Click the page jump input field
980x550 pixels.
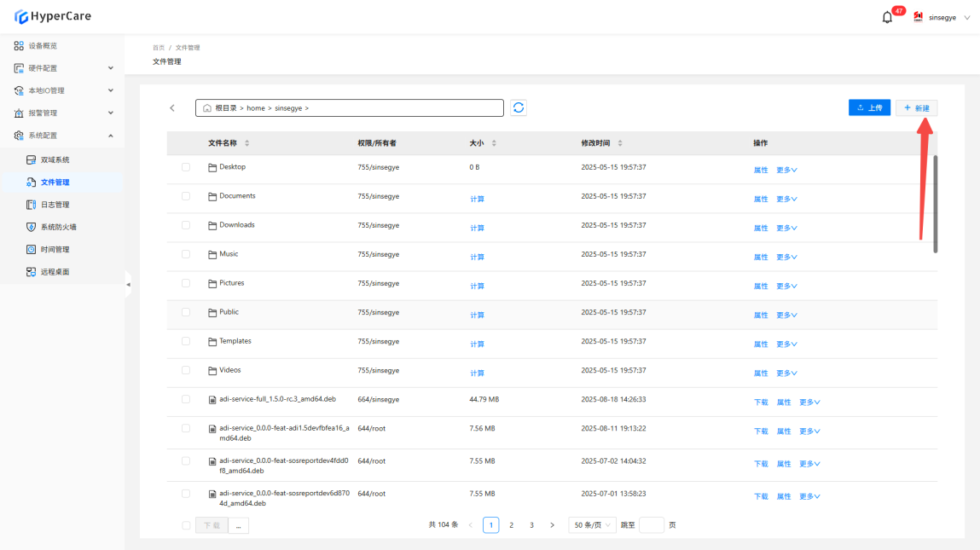click(x=651, y=525)
